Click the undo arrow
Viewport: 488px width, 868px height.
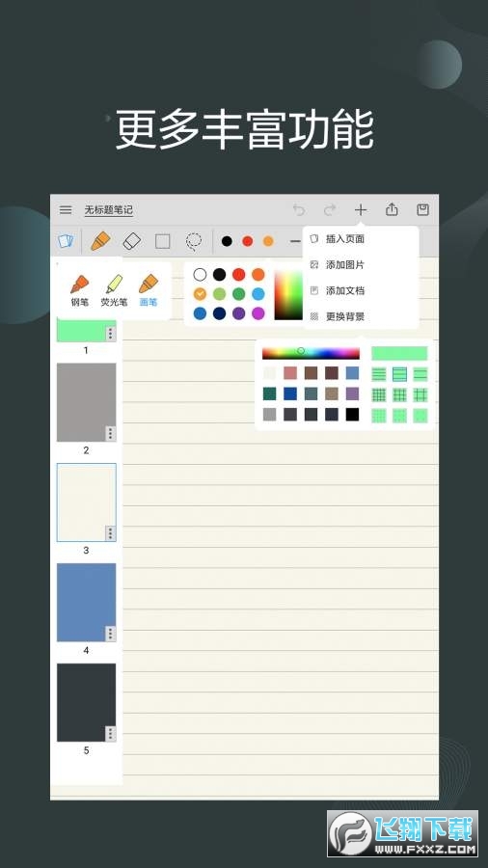(299, 210)
